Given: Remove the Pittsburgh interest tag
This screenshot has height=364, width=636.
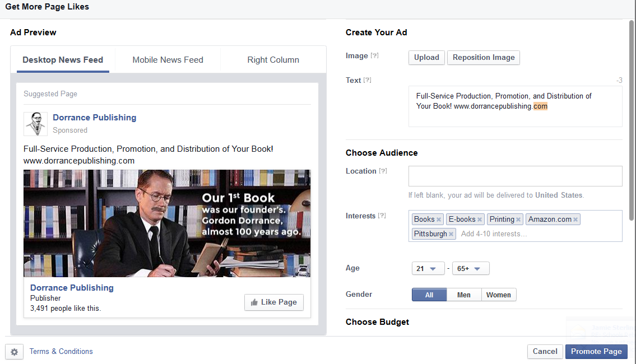Looking at the screenshot, I should (451, 234).
